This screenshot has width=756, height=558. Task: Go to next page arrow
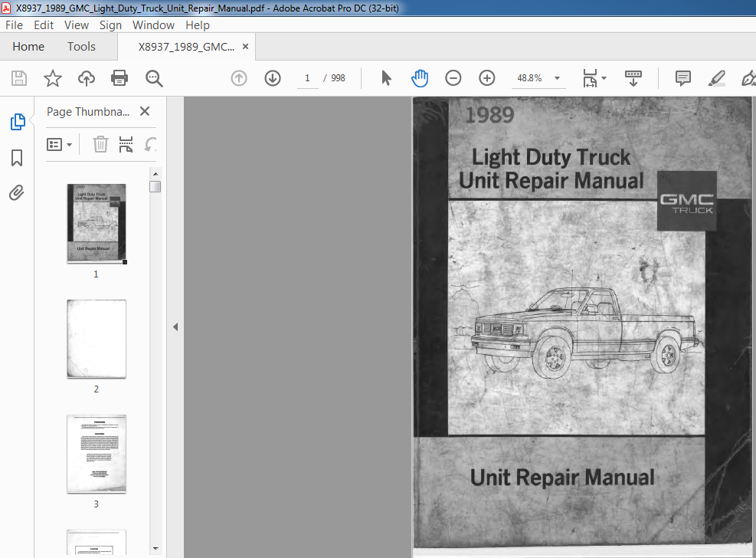click(273, 77)
